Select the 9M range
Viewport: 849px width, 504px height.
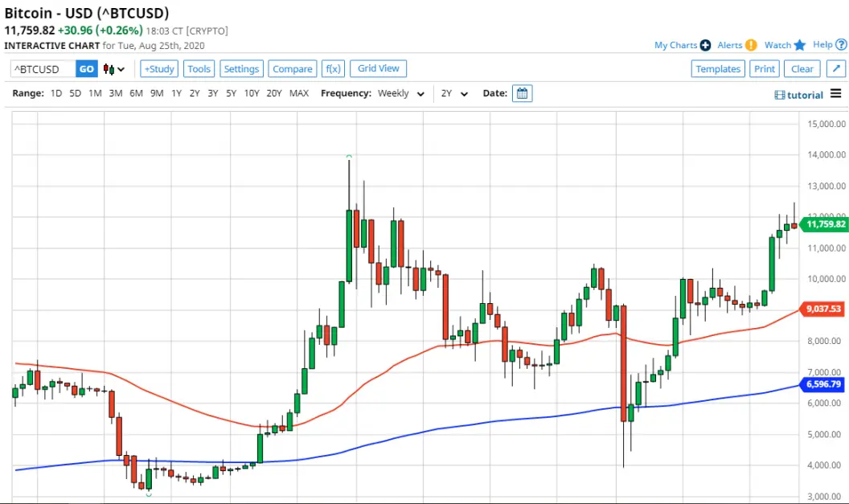tap(157, 93)
